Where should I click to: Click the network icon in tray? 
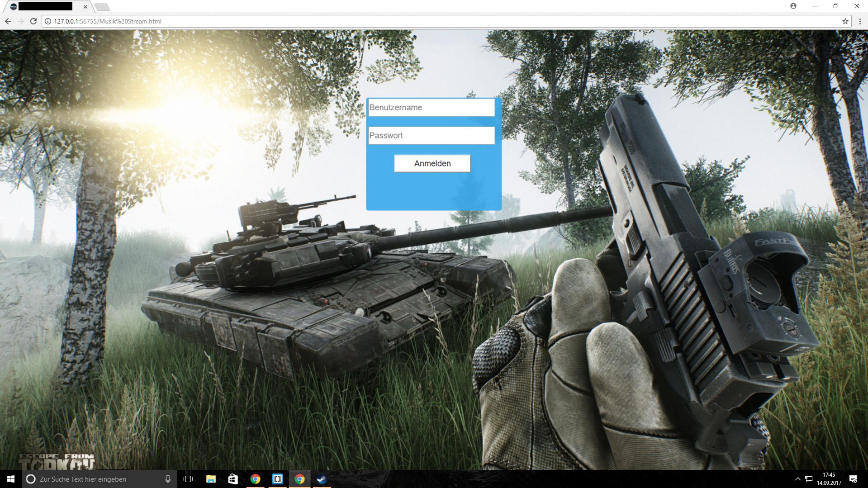point(809,479)
